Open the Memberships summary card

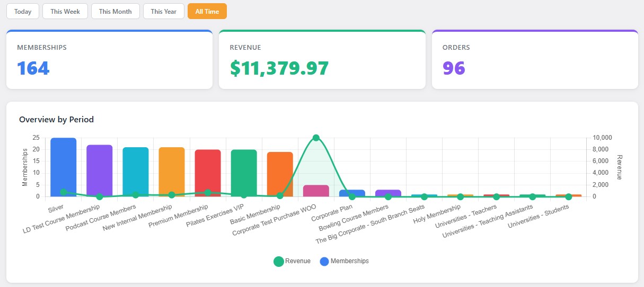(109, 59)
